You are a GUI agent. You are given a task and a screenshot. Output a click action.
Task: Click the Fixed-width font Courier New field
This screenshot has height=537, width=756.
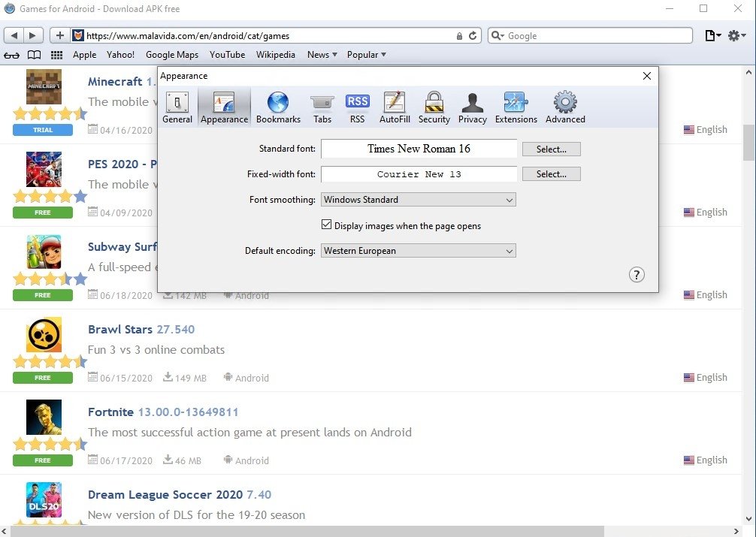pos(419,174)
